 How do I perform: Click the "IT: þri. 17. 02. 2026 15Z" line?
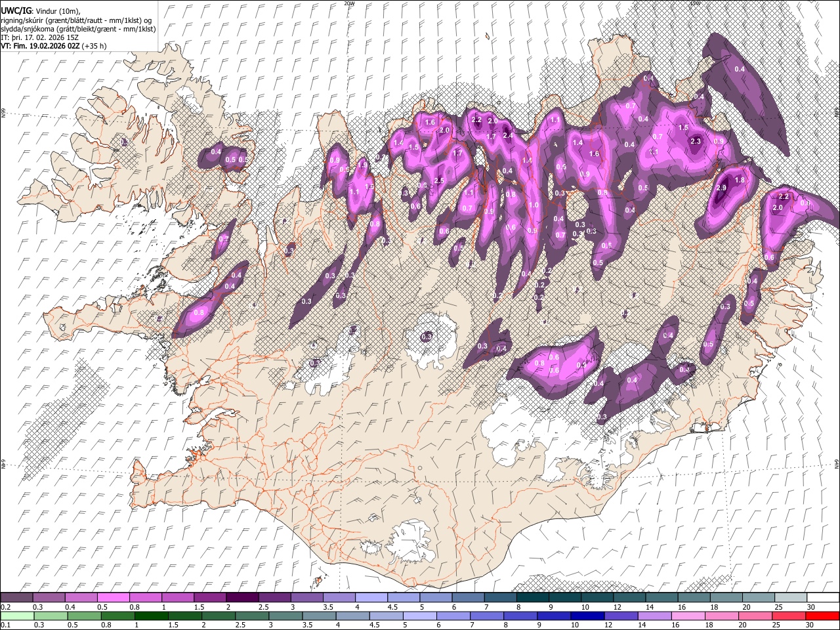click(38, 37)
